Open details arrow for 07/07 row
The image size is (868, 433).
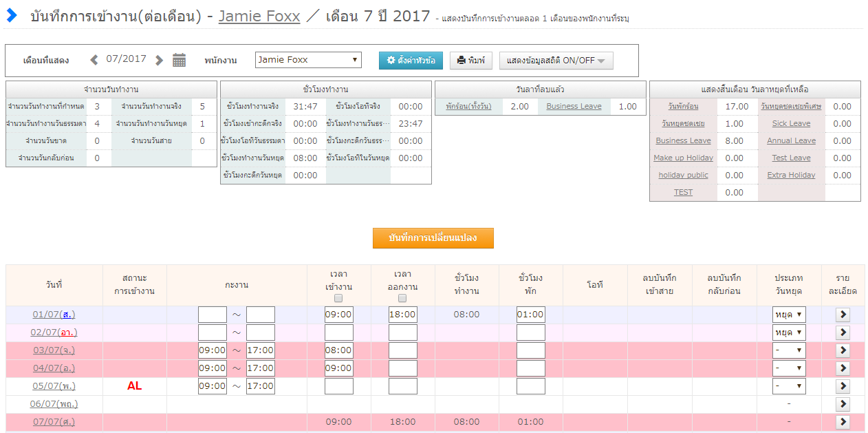[843, 422]
